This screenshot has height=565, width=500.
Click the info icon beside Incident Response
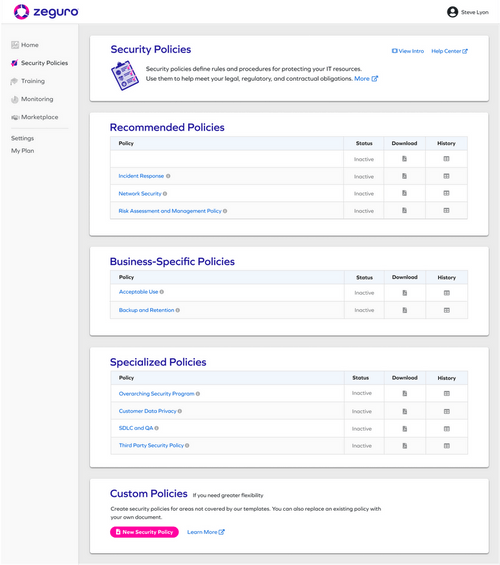[168, 176]
